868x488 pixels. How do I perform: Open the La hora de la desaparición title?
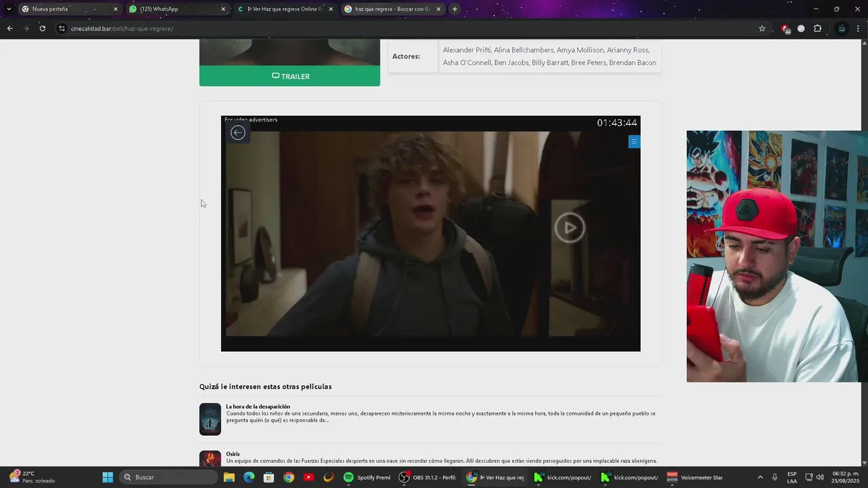(x=258, y=407)
